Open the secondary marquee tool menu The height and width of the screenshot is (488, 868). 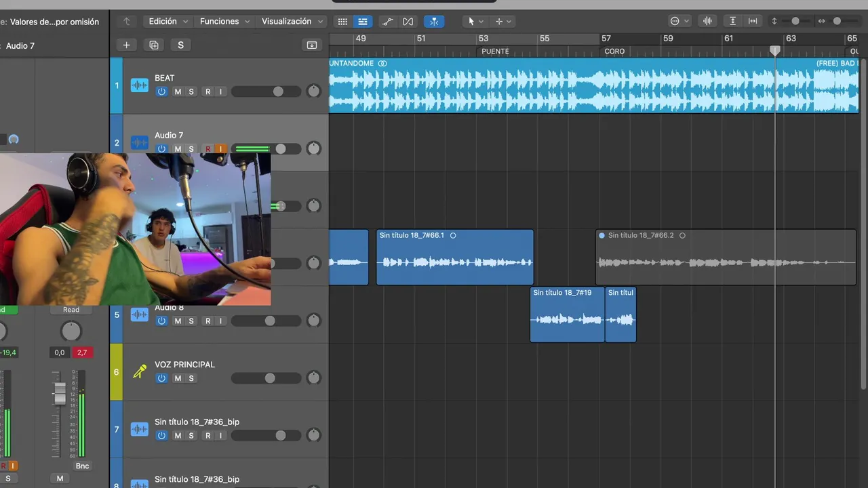(503, 22)
